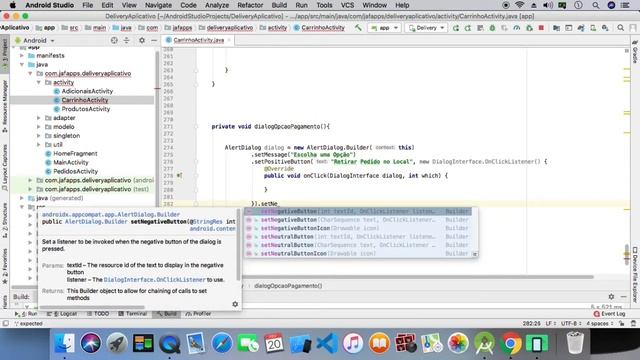Viewport: 640px width, 360px height.
Task: Click the Search Everywhere magnifier in toolbar
Action: [620, 28]
